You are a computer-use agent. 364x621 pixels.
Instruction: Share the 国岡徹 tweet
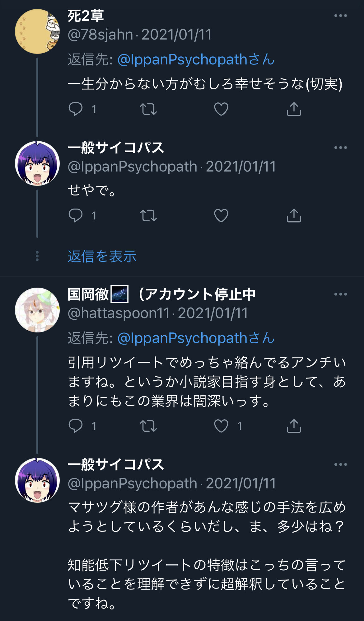click(x=294, y=426)
